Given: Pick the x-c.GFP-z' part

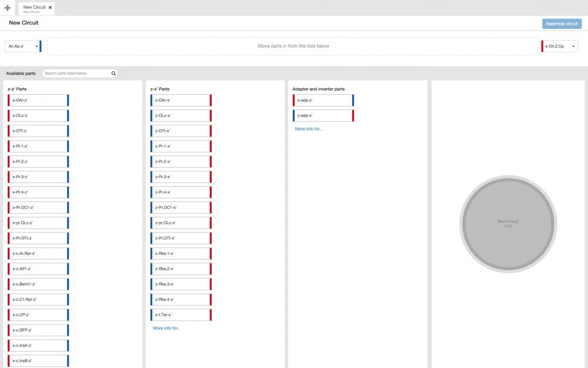Looking at the screenshot, I should 38,330.
